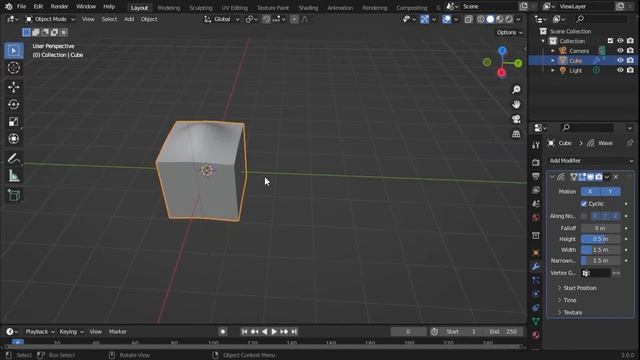Select the Cursor tool
640x360 pixels.
click(x=13, y=67)
